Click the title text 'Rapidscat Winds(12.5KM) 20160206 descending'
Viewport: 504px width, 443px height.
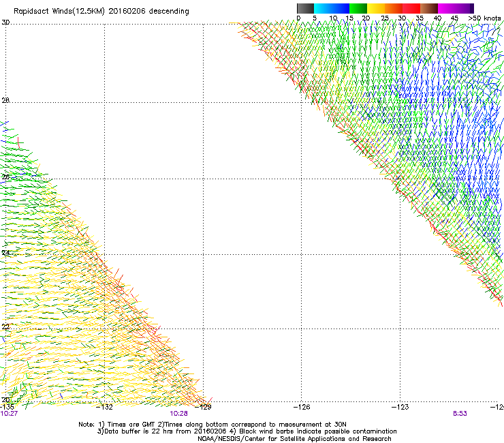pyautogui.click(x=101, y=11)
